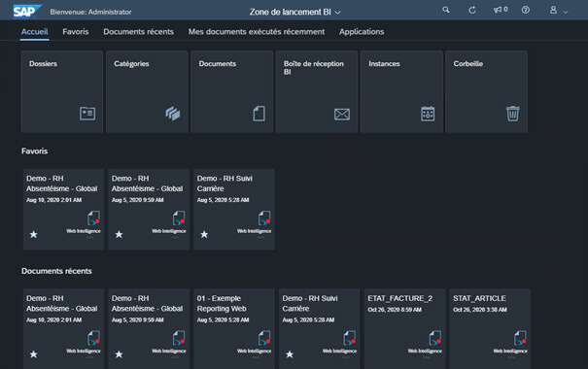Click the Bienvenue: Administrator text
The height and width of the screenshot is (369, 588).
coord(90,12)
